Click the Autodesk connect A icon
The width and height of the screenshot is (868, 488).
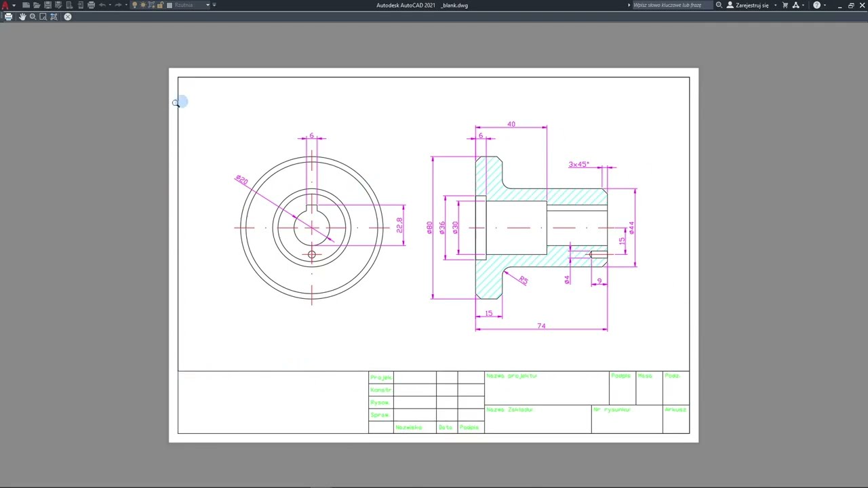(795, 5)
